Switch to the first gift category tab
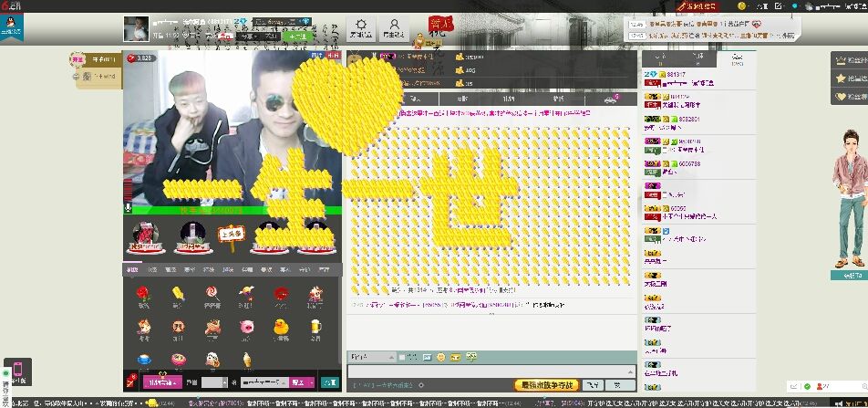Viewport: 868px width, 408px height. pyautogui.click(x=132, y=269)
